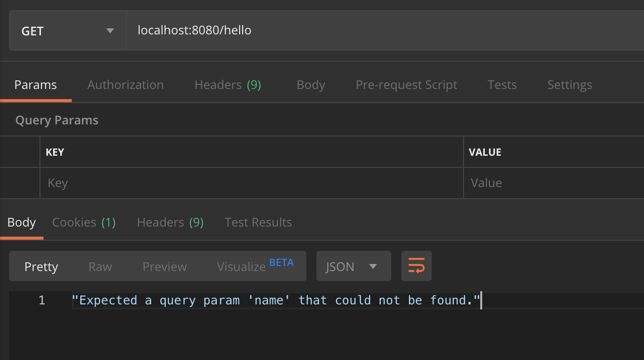View the Test Results tab

(x=258, y=222)
